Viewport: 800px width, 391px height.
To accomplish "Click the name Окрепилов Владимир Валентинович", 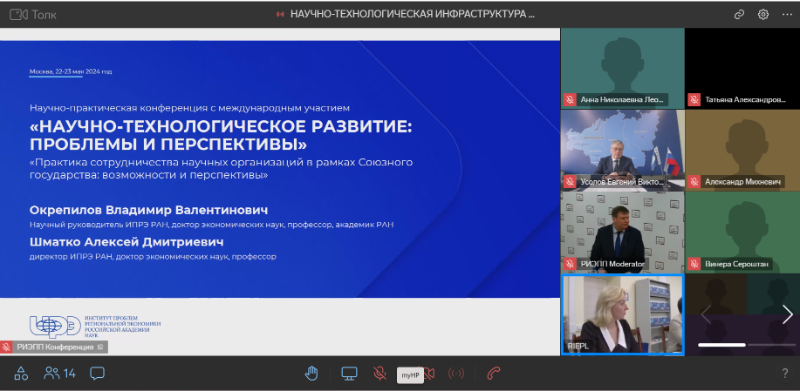I will tap(148, 210).
